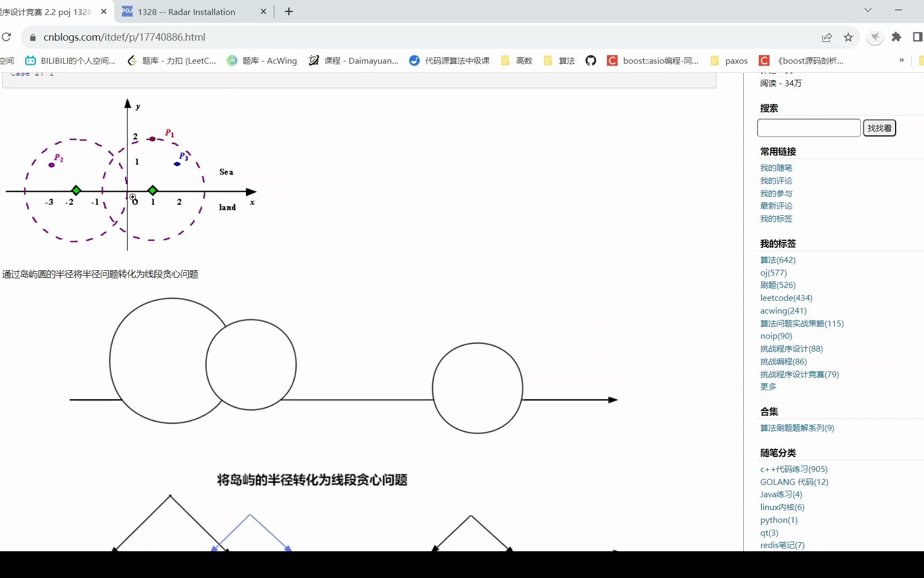This screenshot has width=924, height=578.
Task: Open the 算法 bookmark folder
Action: click(x=559, y=60)
